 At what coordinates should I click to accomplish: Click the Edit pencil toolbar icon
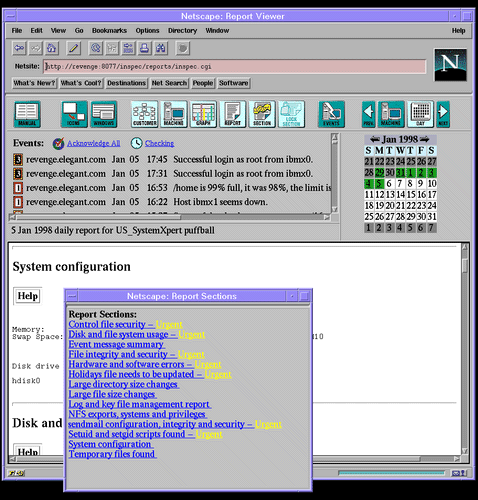74,48
